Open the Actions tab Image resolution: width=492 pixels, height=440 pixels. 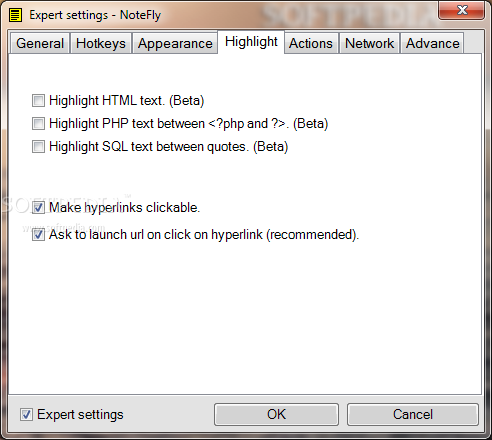click(x=311, y=43)
